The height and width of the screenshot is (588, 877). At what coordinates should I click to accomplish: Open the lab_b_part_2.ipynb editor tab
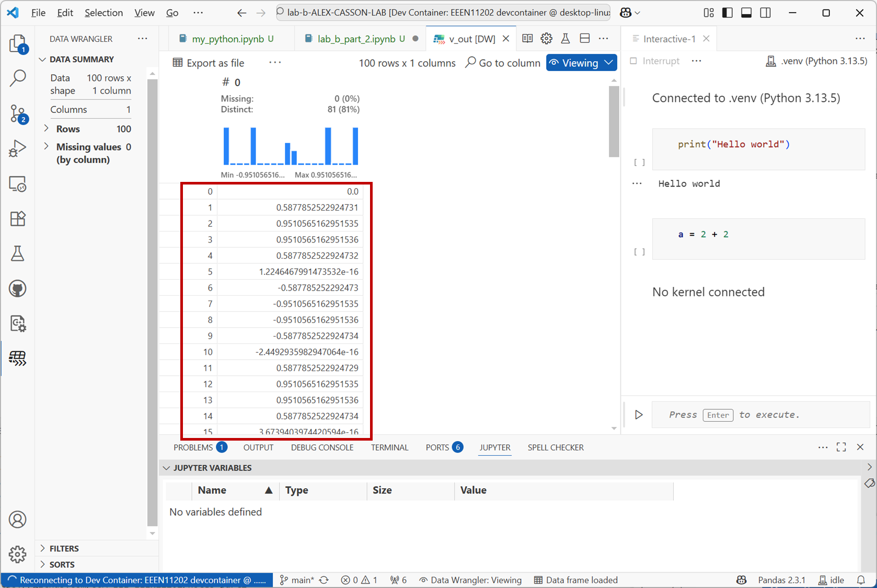[x=355, y=39]
